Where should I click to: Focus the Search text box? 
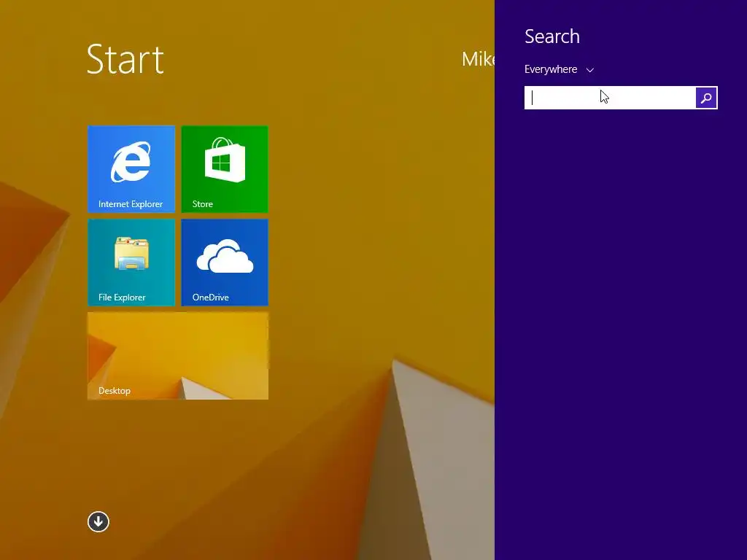click(x=610, y=98)
